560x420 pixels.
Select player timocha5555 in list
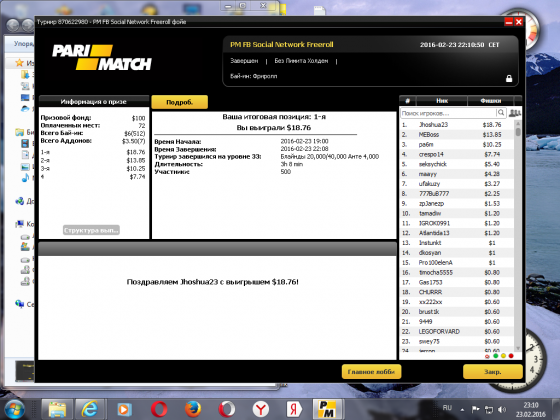pos(457,272)
